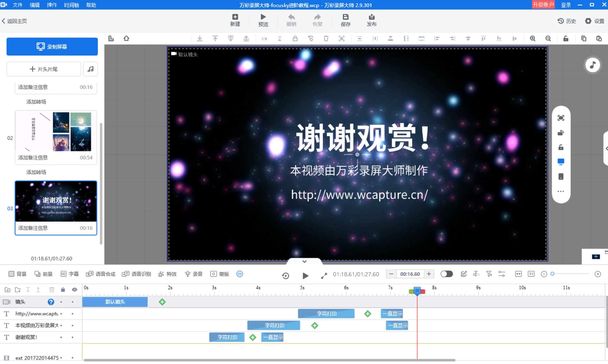The width and height of the screenshot is (608, 364).
Task: Click the fit-to-screen icon in right floating panel
Action: pyautogui.click(x=561, y=118)
